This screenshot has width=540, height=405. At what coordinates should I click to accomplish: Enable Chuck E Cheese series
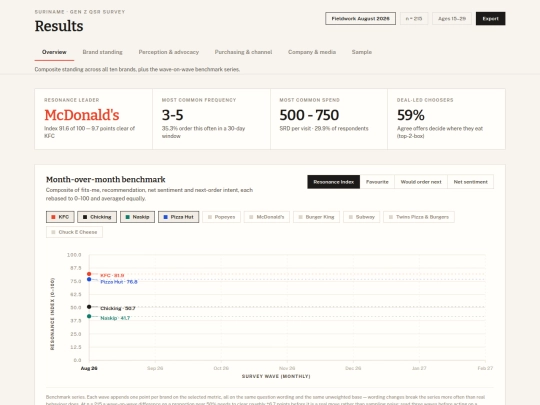click(x=74, y=232)
